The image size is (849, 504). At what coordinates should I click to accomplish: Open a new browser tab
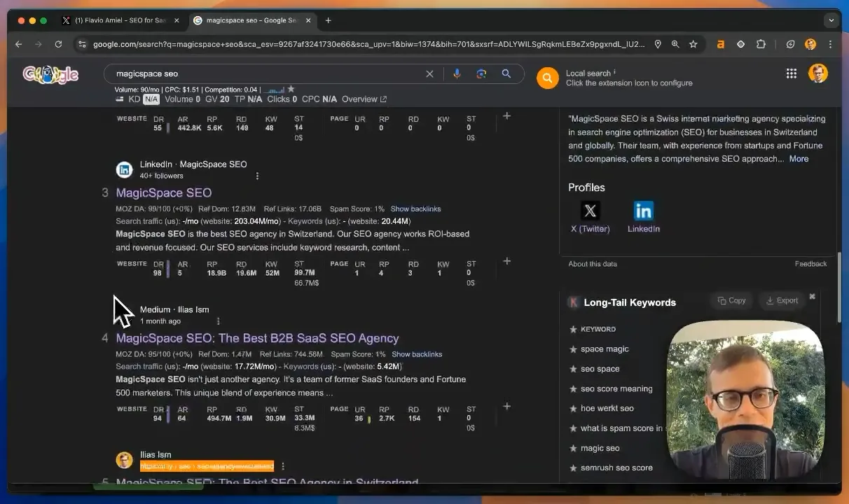click(x=328, y=20)
